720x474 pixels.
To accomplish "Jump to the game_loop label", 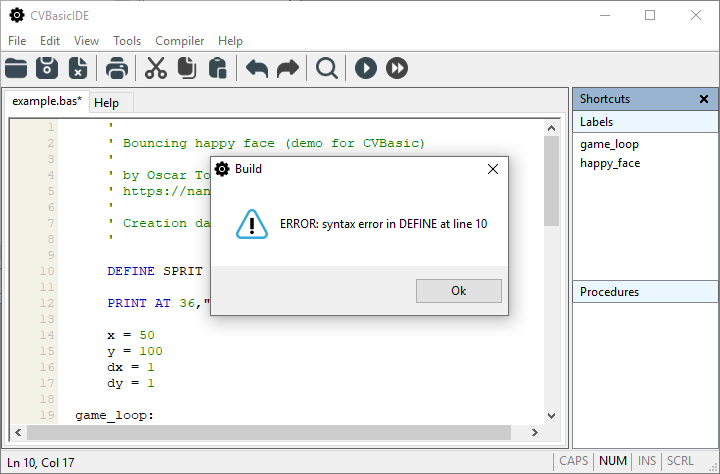I will [x=609, y=144].
